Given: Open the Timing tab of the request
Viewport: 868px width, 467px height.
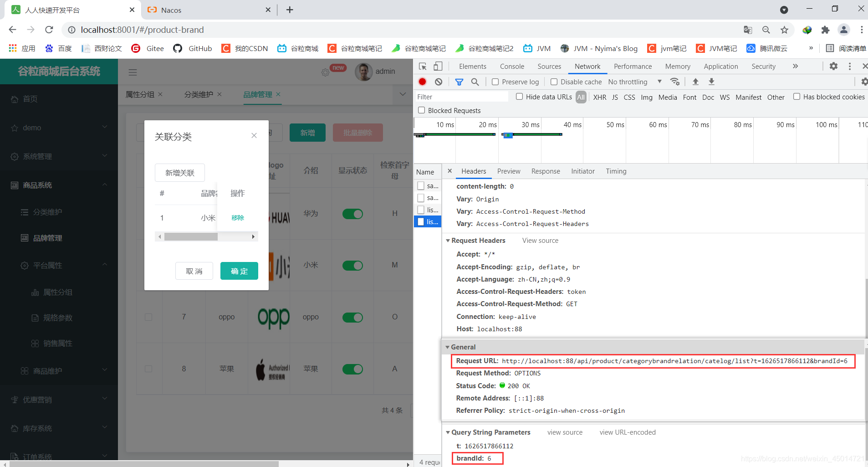Looking at the screenshot, I should (x=616, y=171).
